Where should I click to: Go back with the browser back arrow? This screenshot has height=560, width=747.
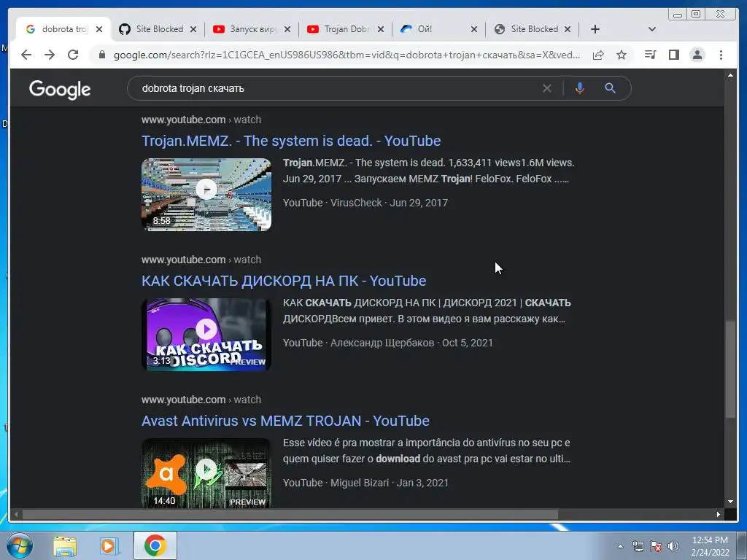point(26,55)
